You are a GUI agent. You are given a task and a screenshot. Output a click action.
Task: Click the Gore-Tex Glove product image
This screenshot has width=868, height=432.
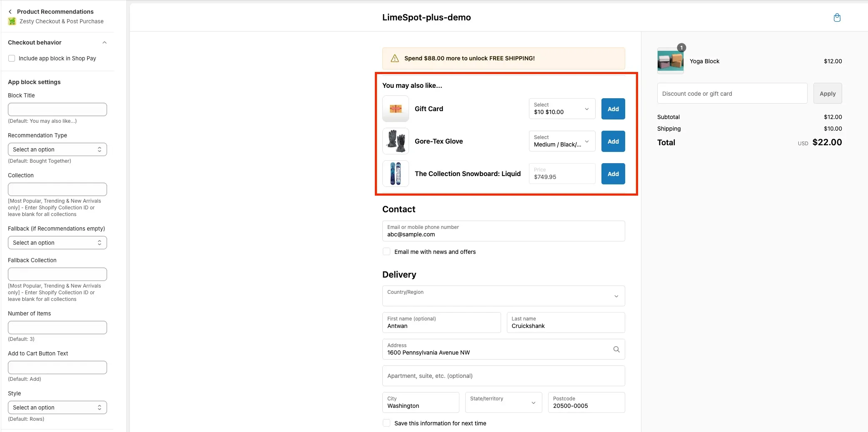click(395, 141)
